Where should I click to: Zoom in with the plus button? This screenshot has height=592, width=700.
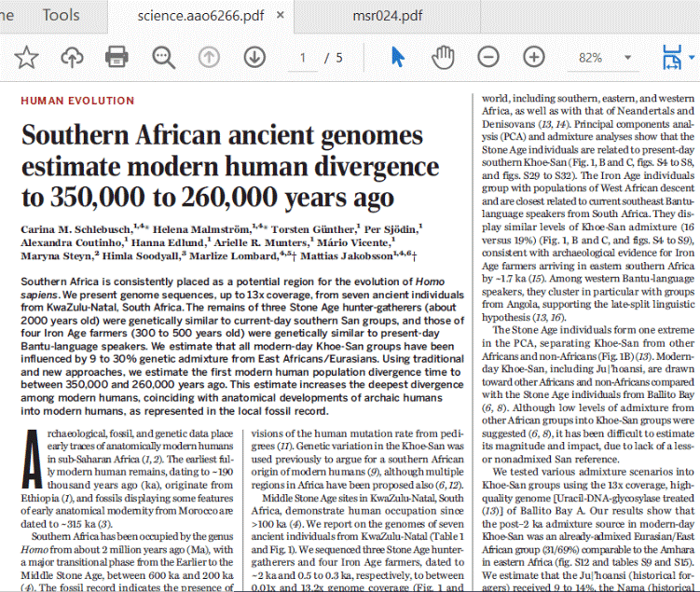(x=533, y=57)
